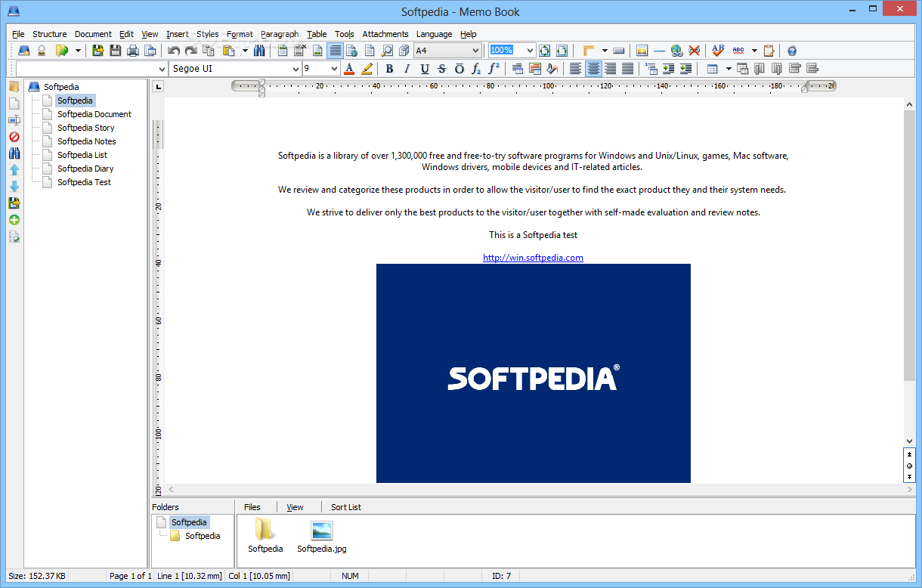
Task: Move page down with blue arrow
Action: point(14,187)
